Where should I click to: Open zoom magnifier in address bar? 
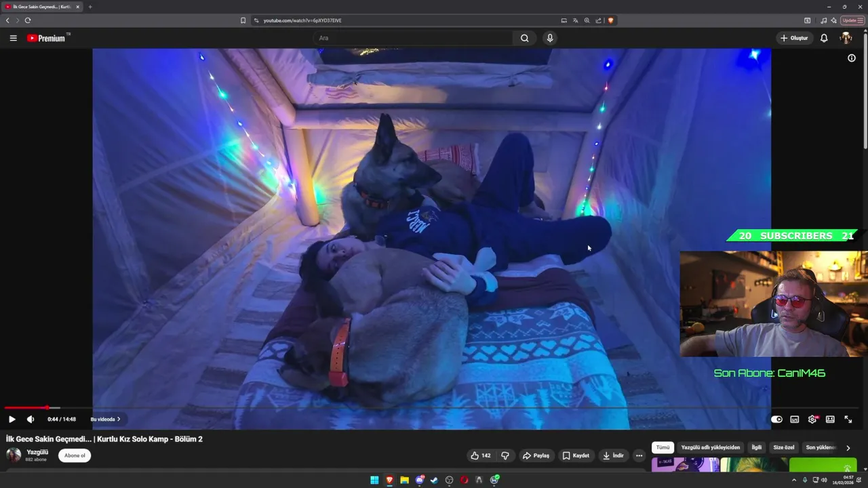coord(587,20)
